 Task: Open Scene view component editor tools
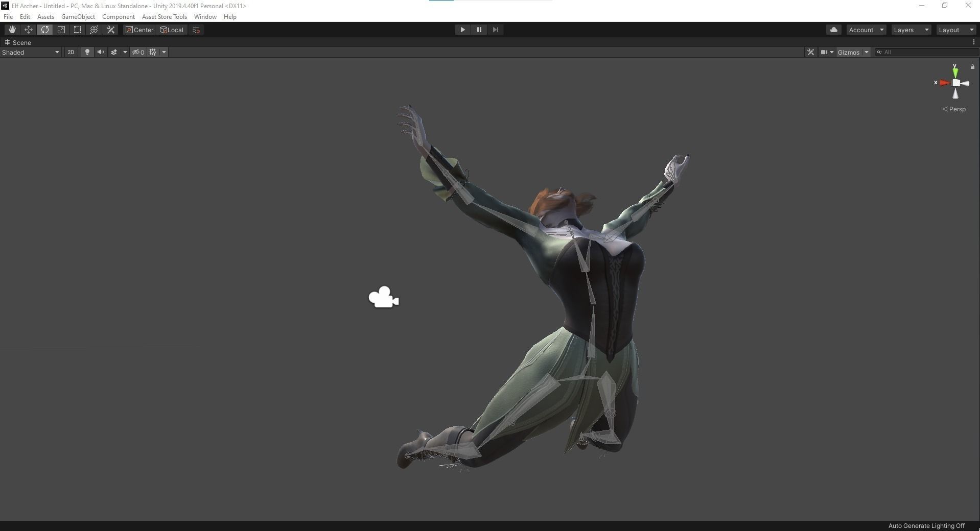pyautogui.click(x=810, y=52)
